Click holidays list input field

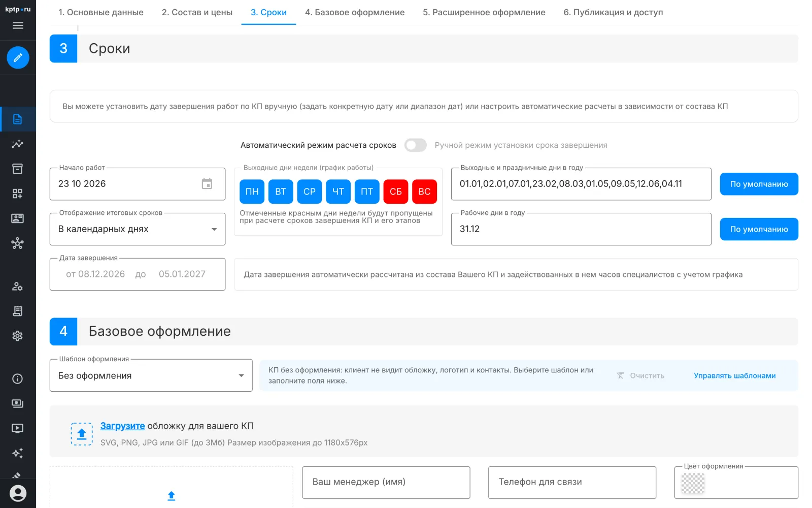pos(581,184)
